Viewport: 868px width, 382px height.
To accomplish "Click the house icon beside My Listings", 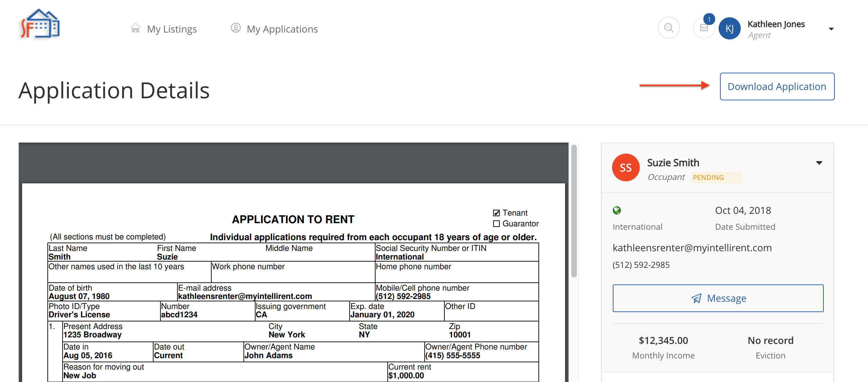I will coord(136,28).
